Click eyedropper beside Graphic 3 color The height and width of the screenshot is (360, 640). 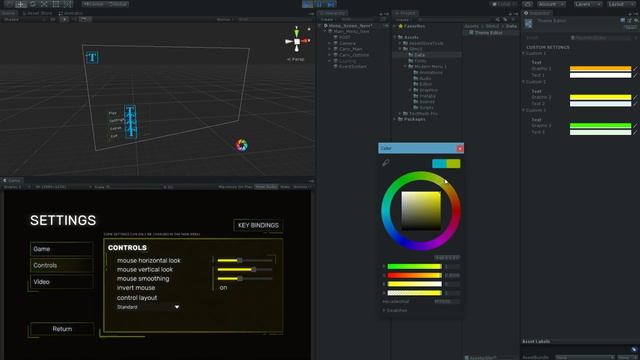click(x=635, y=126)
